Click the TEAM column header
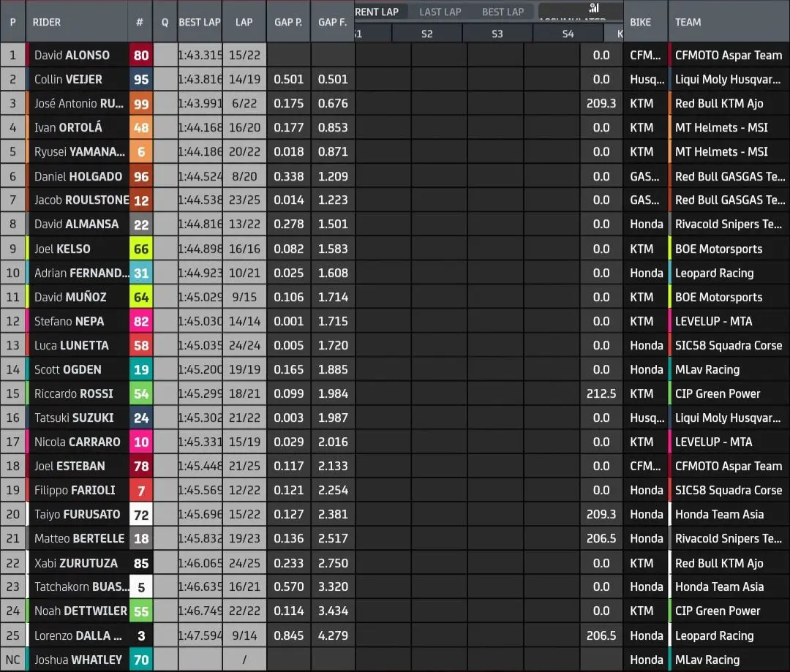This screenshot has height=672, width=790. 688,22
